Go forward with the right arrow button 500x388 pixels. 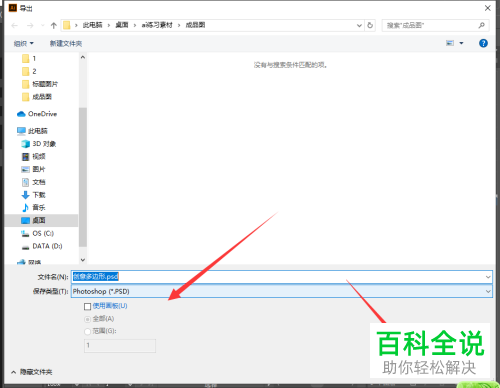point(30,25)
